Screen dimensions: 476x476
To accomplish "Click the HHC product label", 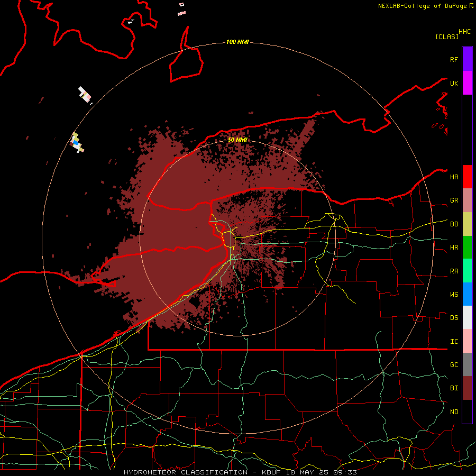I will [464, 32].
